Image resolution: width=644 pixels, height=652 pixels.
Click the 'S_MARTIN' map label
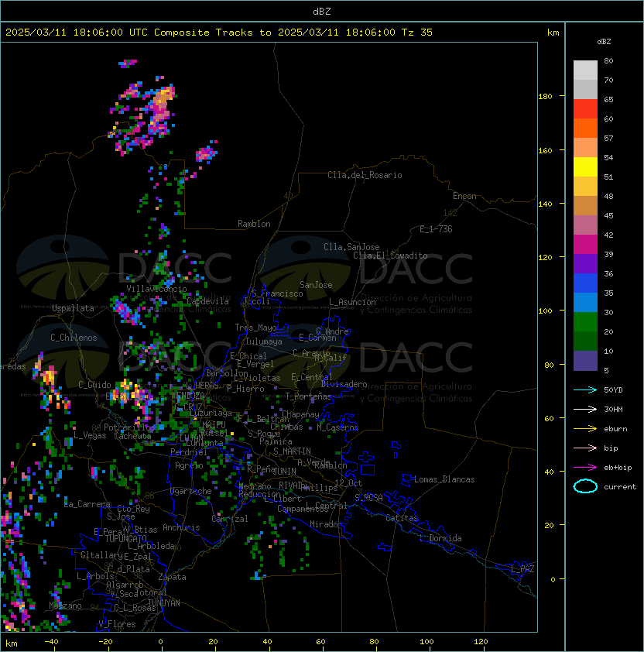tap(293, 451)
